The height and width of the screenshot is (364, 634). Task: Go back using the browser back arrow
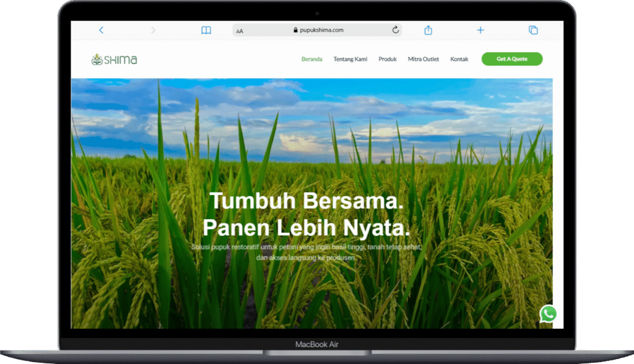(102, 30)
